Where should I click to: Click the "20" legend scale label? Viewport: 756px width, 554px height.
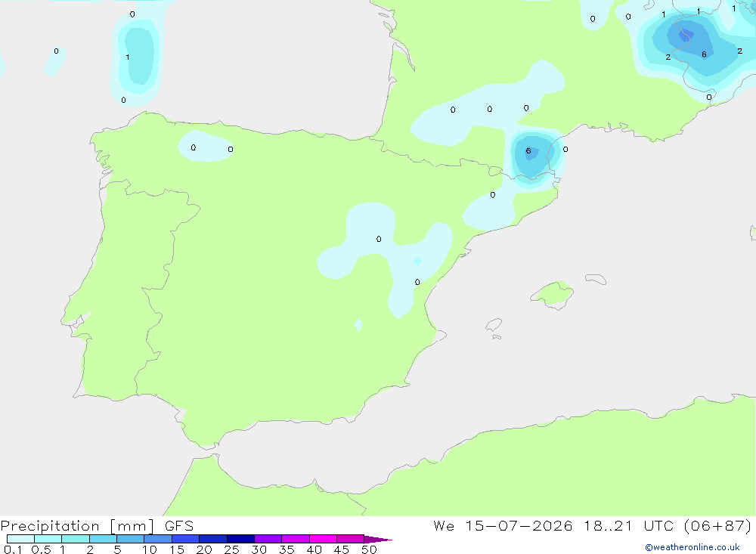pos(204,549)
